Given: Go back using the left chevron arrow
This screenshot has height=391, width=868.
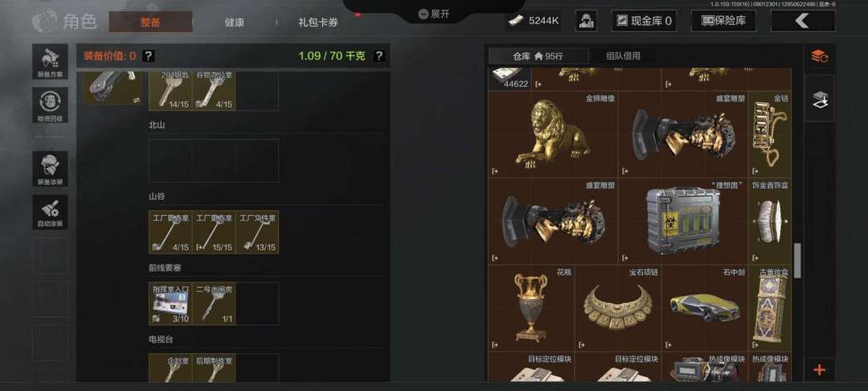Looking at the screenshot, I should 803,21.
